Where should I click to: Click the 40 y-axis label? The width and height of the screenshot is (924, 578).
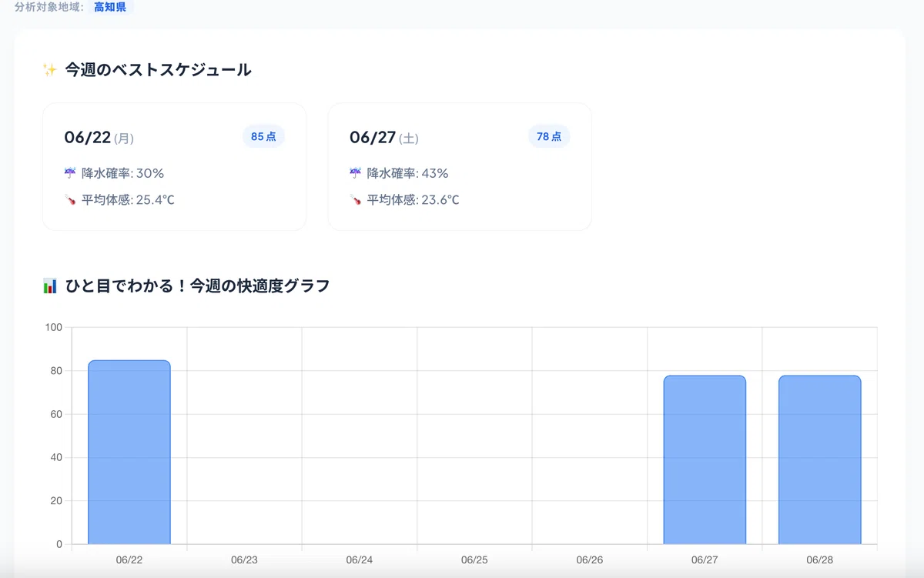pyautogui.click(x=56, y=457)
